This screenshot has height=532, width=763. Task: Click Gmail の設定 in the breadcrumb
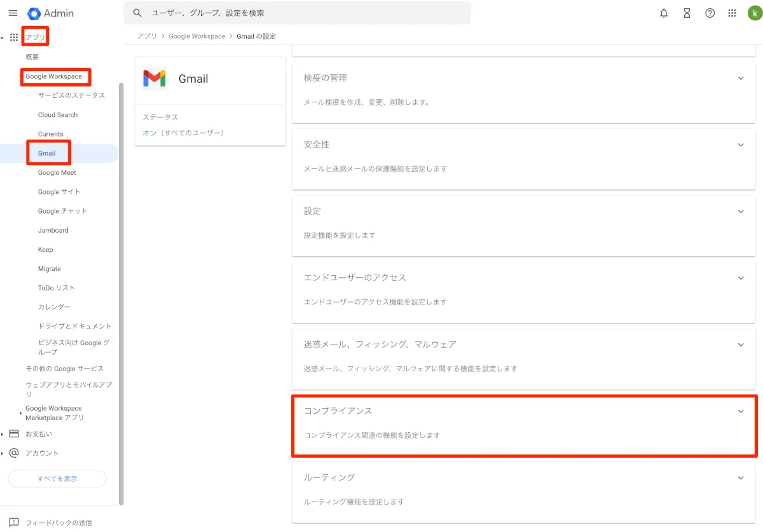pyautogui.click(x=256, y=36)
